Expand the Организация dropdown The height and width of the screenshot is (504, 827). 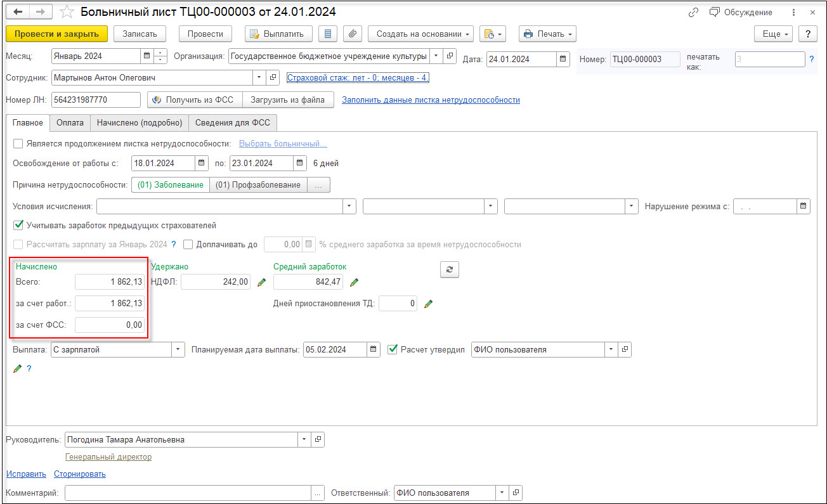436,56
